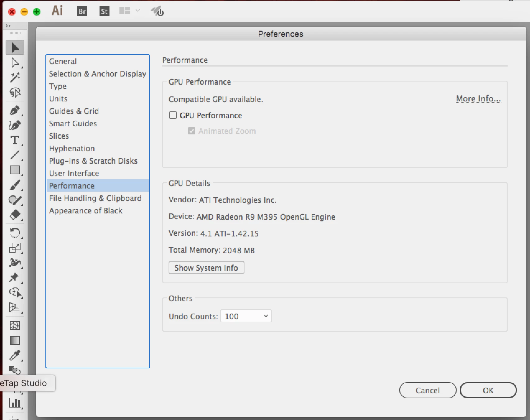Image resolution: width=530 pixels, height=420 pixels.
Task: Select the Curvature tool
Action: point(15,125)
